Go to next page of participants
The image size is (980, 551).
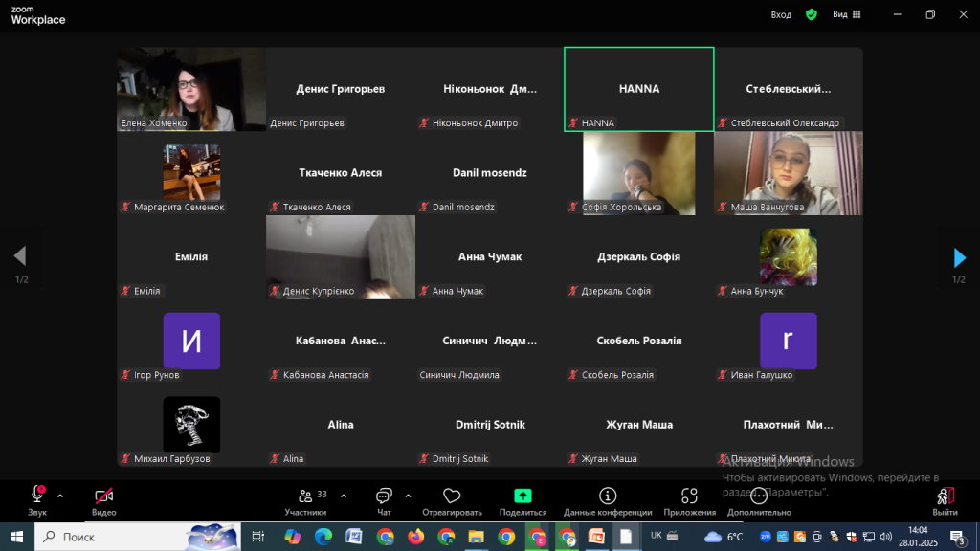click(959, 257)
